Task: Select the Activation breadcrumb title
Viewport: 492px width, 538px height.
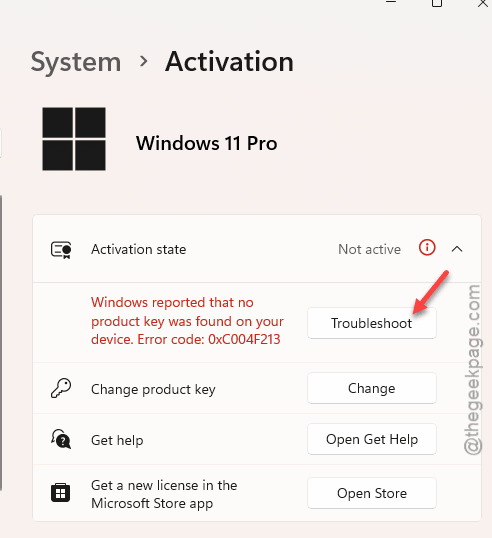Action: coord(229,62)
